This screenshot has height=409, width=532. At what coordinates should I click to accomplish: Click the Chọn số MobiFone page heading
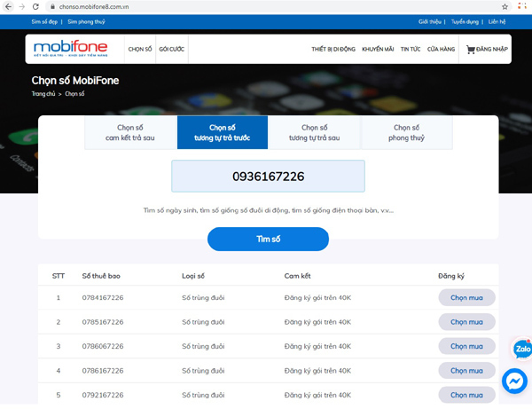[x=75, y=81]
